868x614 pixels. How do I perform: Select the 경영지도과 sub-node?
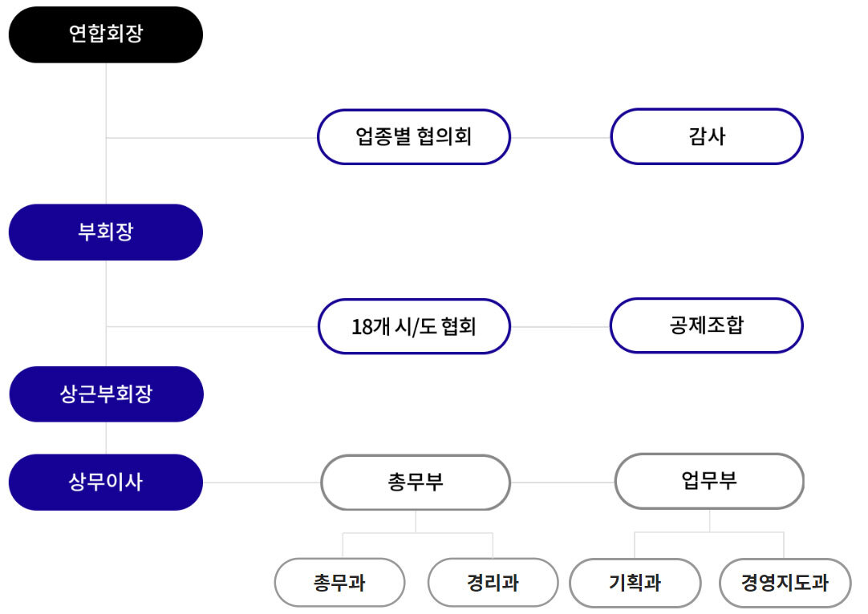[x=785, y=583]
